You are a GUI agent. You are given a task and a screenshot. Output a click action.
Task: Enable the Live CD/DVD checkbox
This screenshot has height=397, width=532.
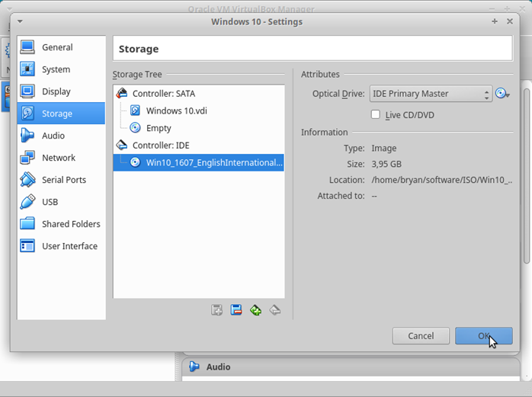tap(376, 115)
